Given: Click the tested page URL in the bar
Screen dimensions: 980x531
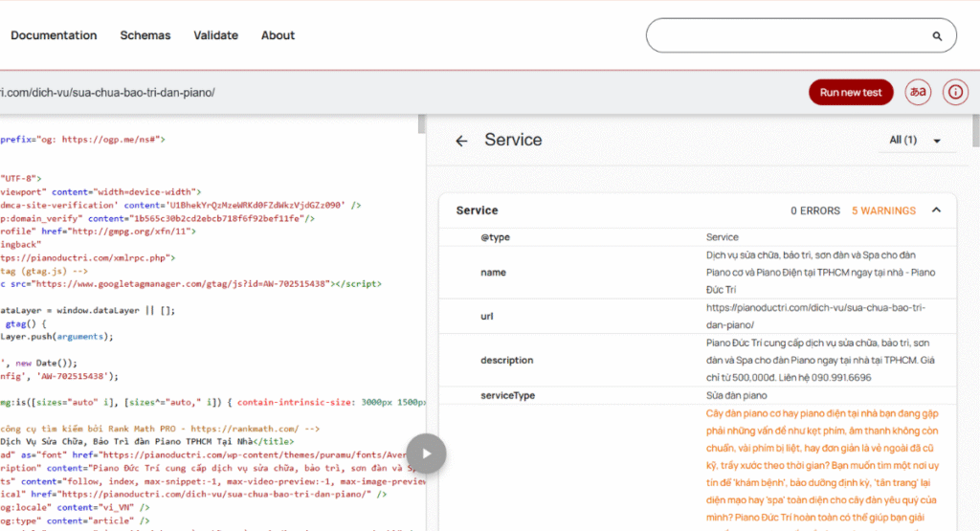Looking at the screenshot, I should pyautogui.click(x=107, y=93).
